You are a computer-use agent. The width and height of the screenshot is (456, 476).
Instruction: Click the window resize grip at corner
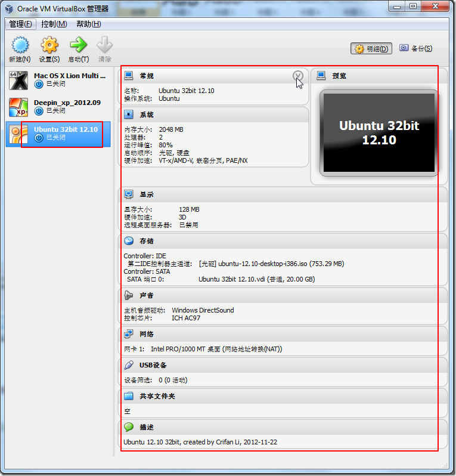(445, 465)
